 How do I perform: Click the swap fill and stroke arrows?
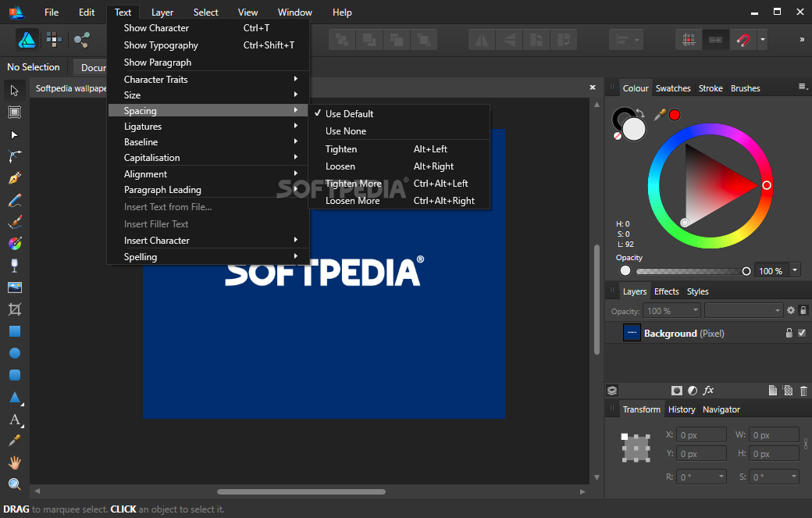click(640, 113)
